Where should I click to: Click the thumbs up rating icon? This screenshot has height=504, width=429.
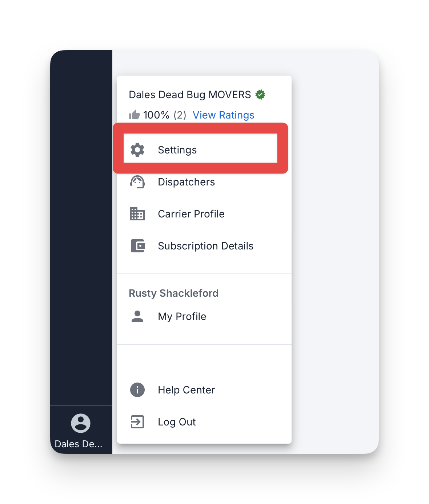coord(135,115)
